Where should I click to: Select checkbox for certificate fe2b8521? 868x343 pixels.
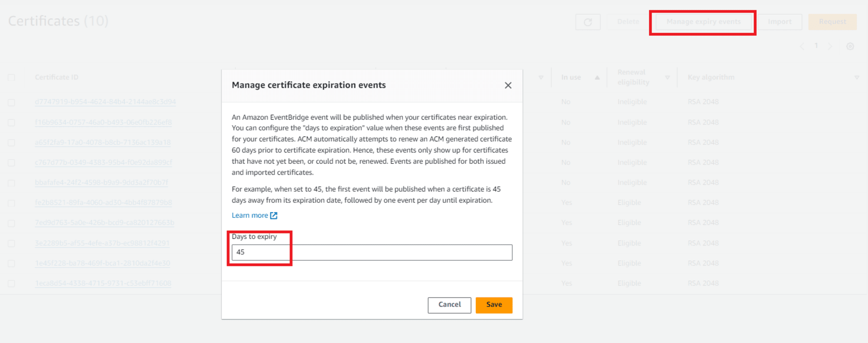coord(11,203)
